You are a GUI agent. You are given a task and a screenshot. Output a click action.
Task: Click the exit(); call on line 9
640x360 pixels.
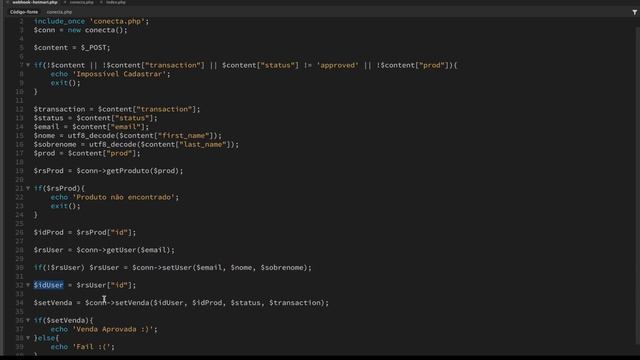click(66, 83)
